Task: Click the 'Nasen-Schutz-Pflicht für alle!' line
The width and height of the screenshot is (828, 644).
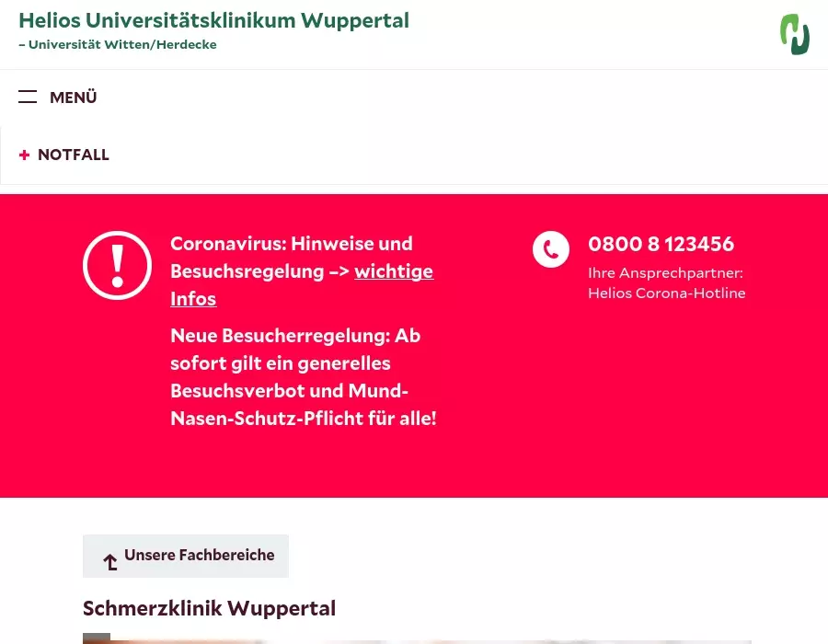Action: coord(304,418)
